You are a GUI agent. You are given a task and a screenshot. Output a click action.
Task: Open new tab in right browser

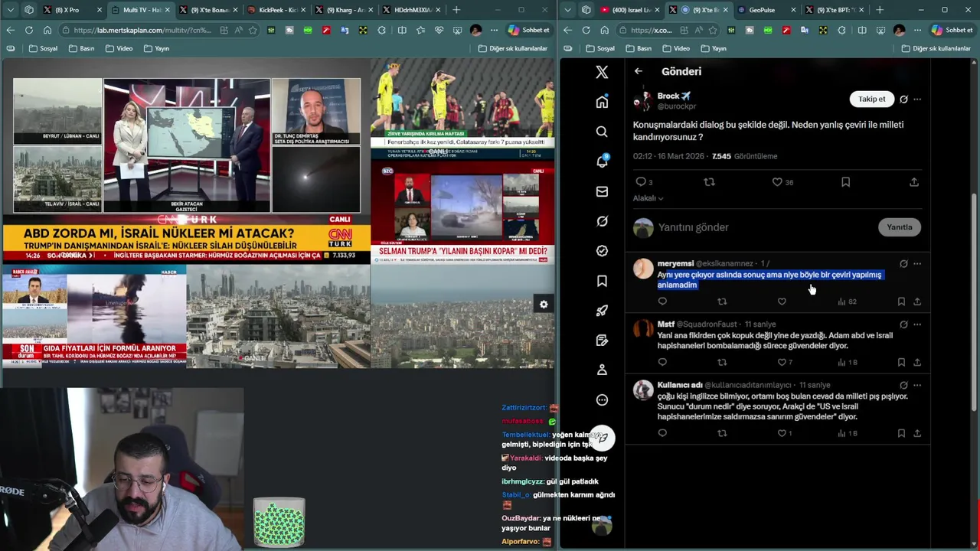point(880,10)
